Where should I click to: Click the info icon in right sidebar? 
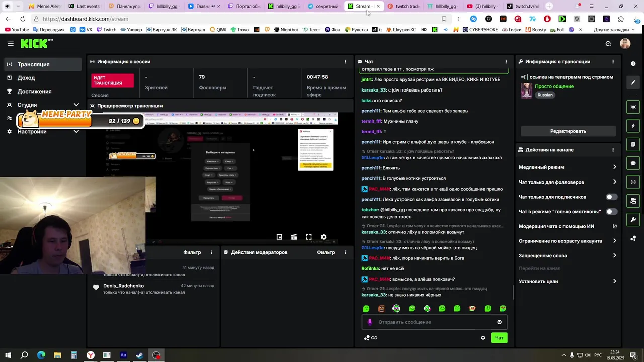pos(633,64)
